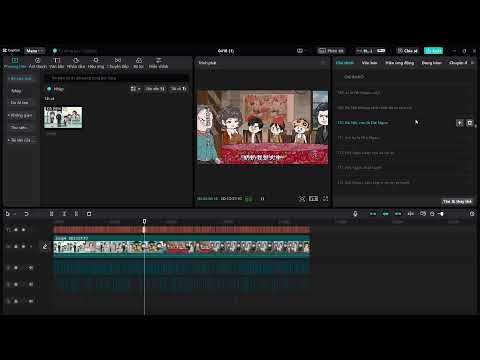Toggle the linkage button
Image resolution: width=480 pixels, height=360 pixels.
coord(398,214)
